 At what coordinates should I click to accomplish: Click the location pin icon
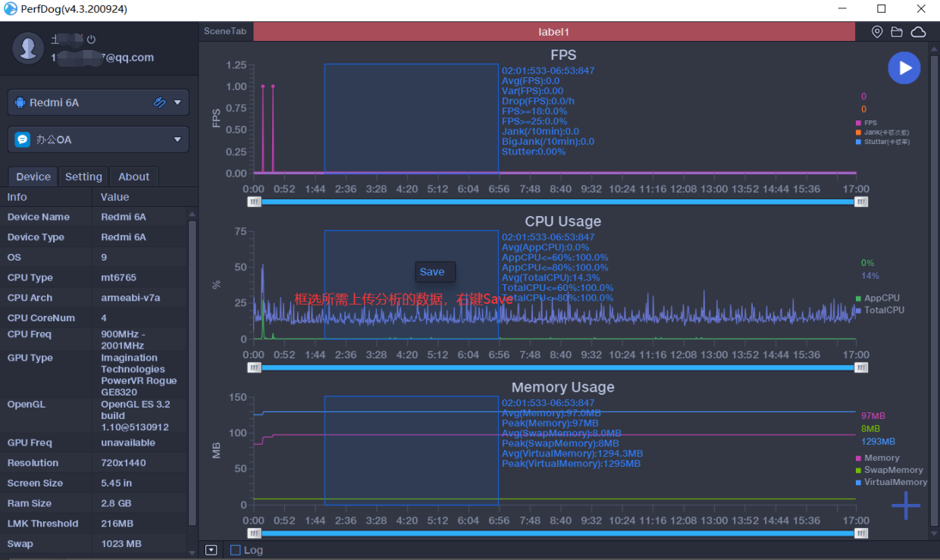tap(877, 32)
